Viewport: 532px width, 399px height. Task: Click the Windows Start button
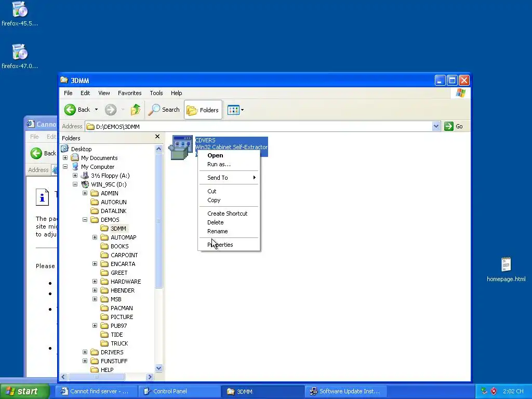point(24,391)
